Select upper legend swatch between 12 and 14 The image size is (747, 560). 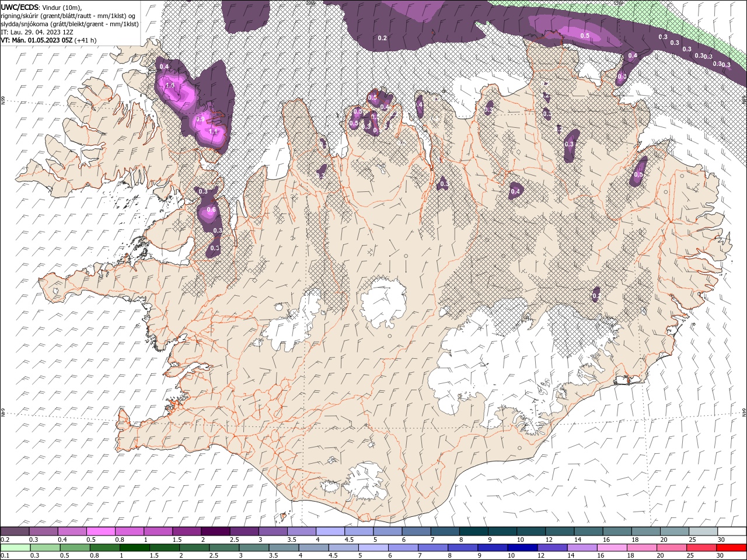coord(560,531)
